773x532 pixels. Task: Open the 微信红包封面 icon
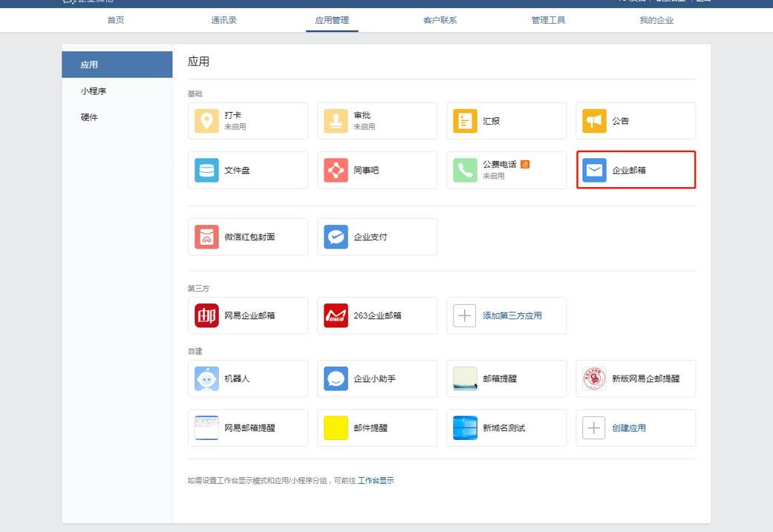point(206,237)
